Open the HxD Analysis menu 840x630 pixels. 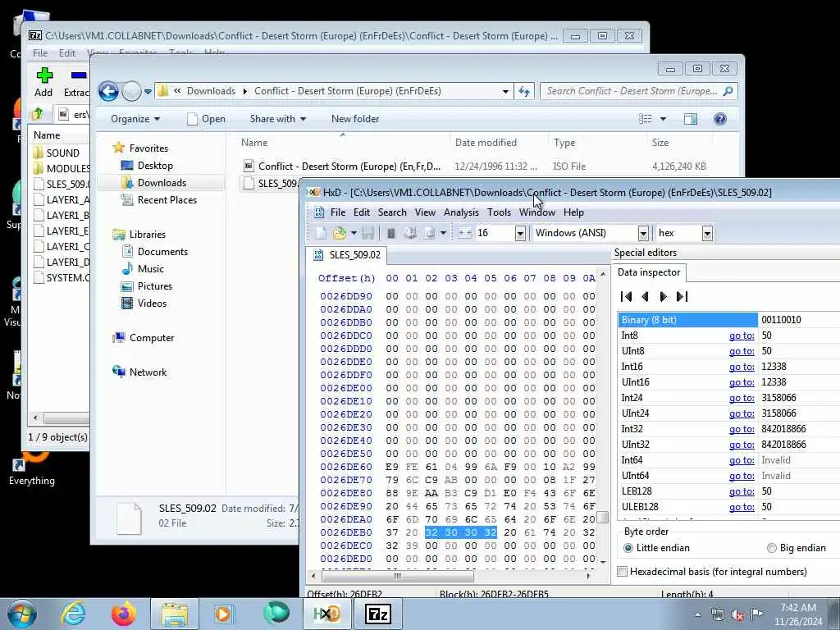(x=461, y=212)
